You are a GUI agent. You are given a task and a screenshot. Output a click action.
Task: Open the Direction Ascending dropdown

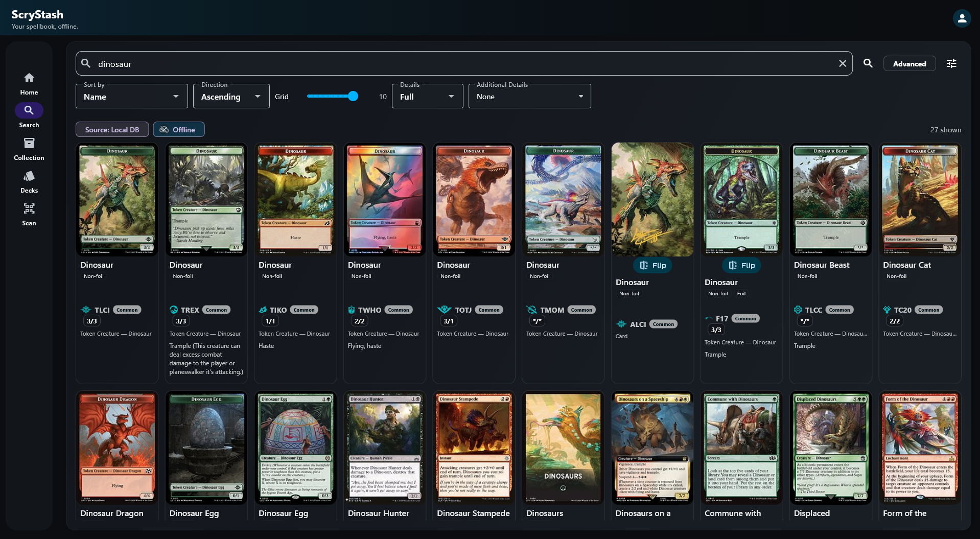pos(231,96)
